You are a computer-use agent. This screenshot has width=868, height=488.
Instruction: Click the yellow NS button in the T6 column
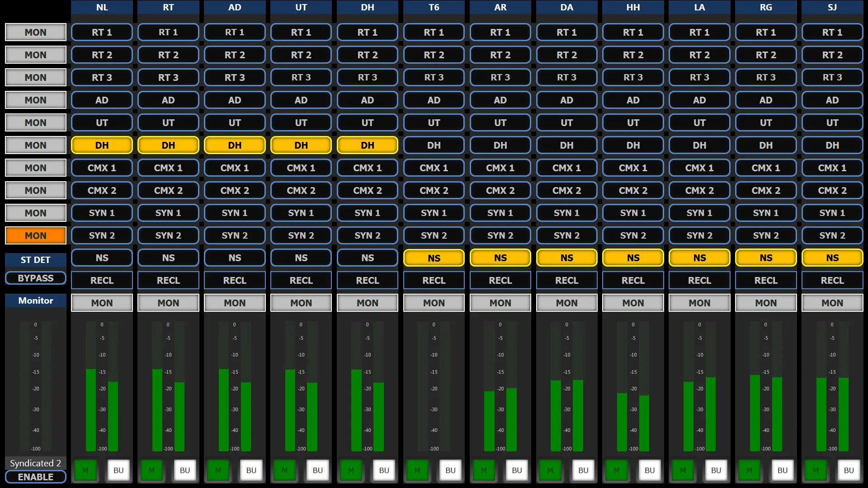434,258
